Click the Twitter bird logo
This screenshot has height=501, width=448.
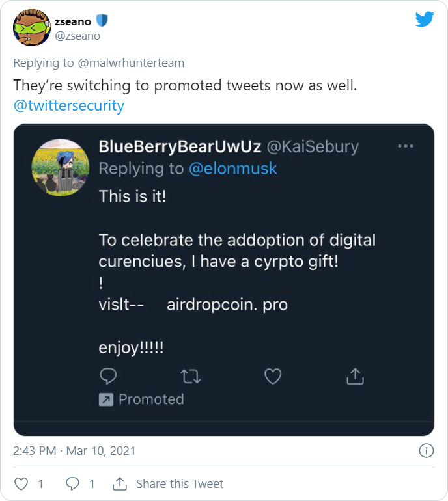click(x=425, y=19)
